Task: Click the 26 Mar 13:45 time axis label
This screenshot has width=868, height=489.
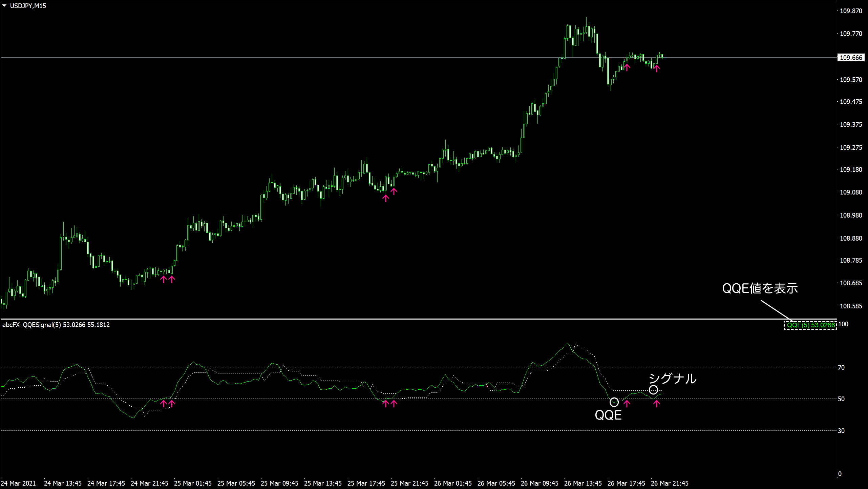Action: tap(583, 483)
